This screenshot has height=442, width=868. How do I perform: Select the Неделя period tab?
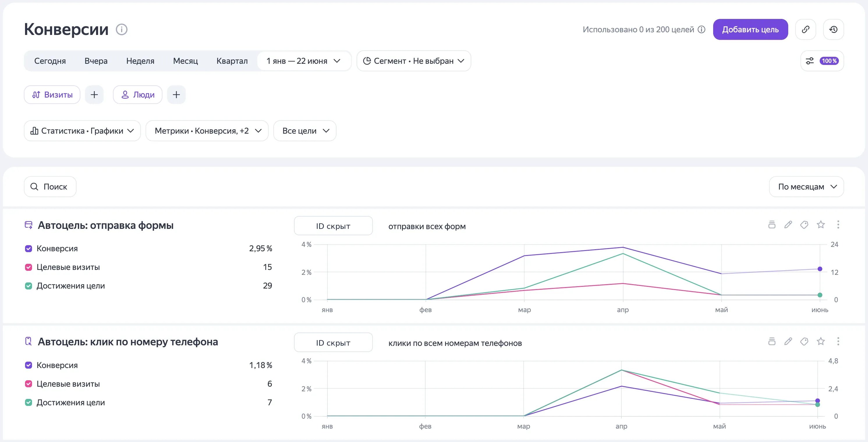point(140,61)
